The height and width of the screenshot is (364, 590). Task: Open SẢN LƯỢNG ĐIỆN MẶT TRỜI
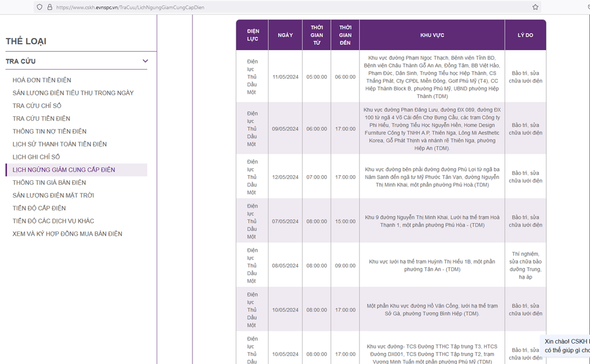tap(54, 195)
